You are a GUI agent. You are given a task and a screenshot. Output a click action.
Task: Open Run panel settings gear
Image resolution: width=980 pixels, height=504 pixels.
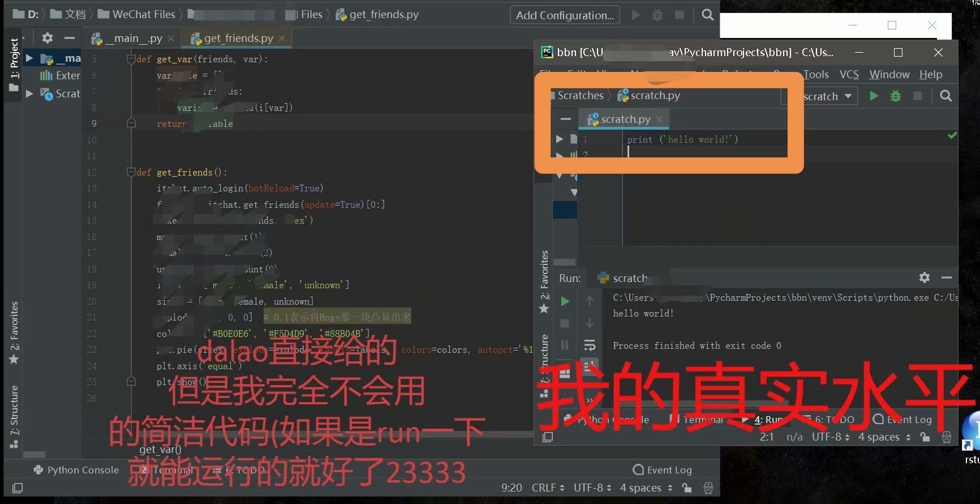coord(924,277)
